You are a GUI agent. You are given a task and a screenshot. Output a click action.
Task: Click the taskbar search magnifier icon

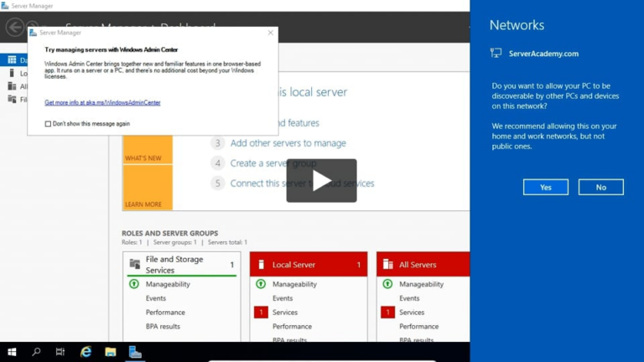tap(36, 352)
